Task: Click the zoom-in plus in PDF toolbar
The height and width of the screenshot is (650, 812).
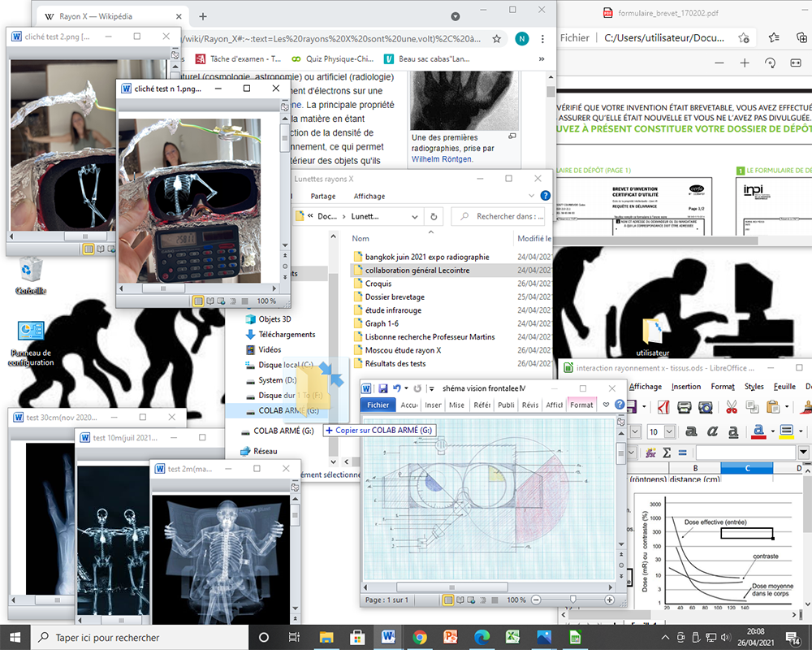Action: pos(745,63)
